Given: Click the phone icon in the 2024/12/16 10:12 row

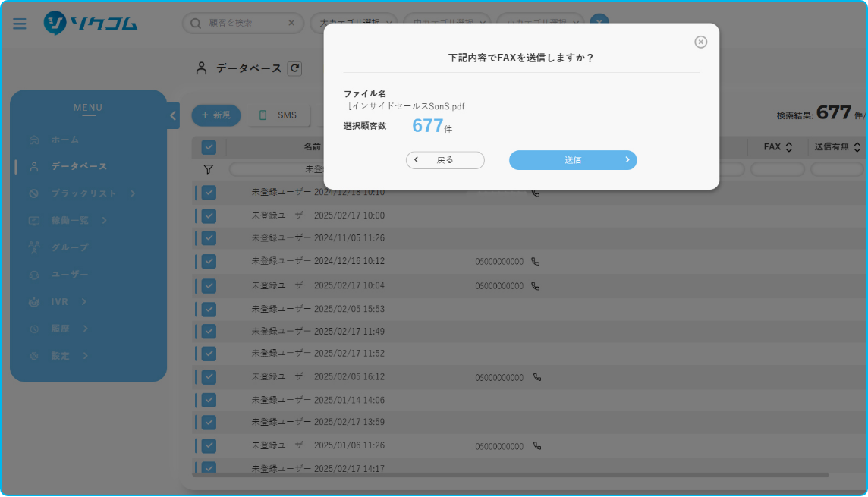Looking at the screenshot, I should click(x=536, y=262).
